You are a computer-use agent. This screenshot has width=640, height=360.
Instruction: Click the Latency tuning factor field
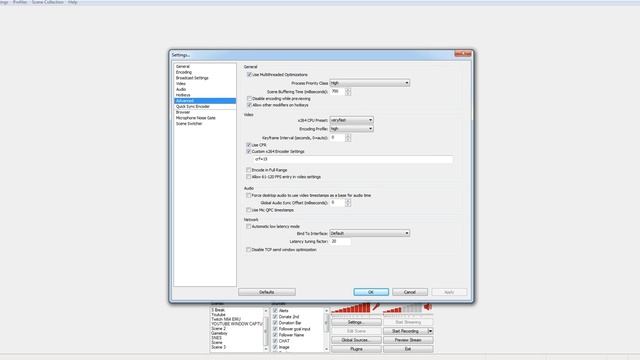(340, 242)
